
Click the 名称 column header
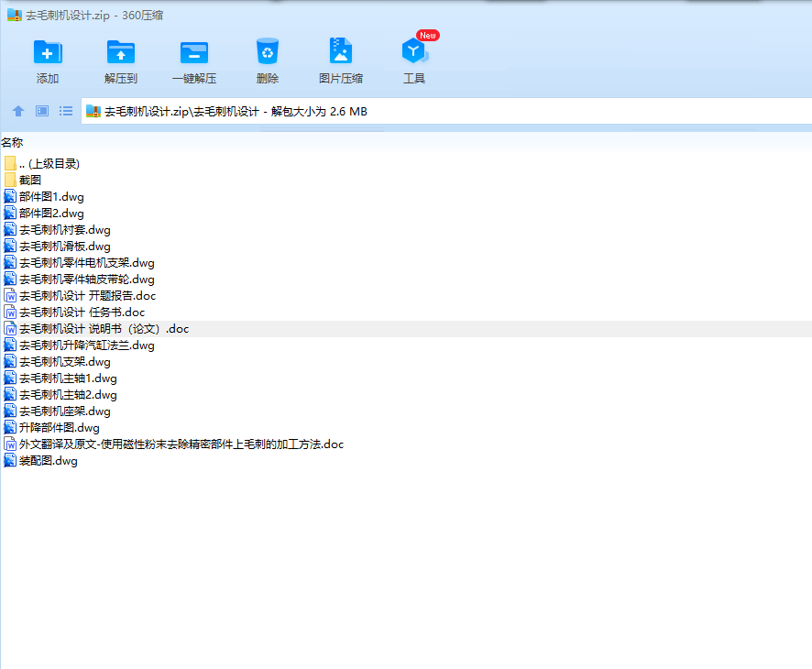click(12, 142)
